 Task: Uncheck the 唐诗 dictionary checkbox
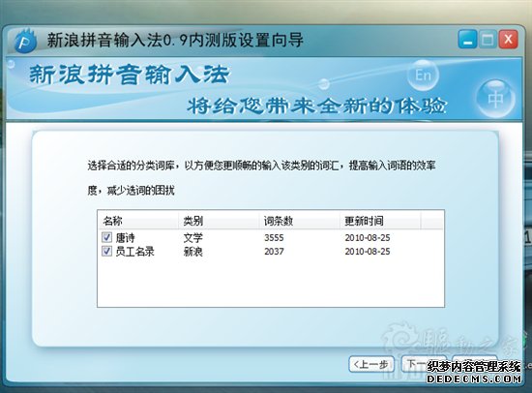click(106, 237)
